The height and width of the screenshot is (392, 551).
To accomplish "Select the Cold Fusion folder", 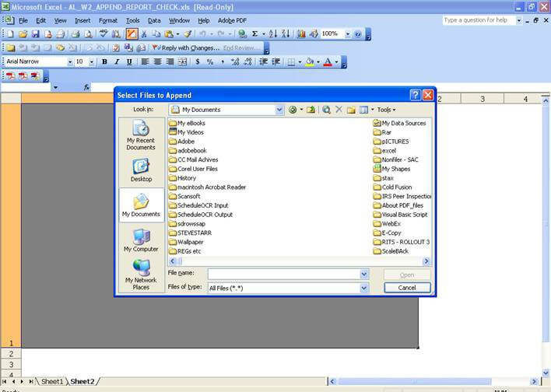I will tap(392, 187).
